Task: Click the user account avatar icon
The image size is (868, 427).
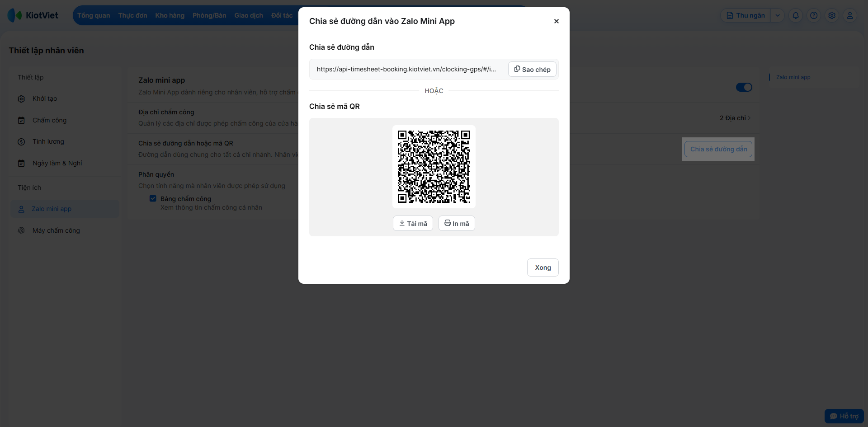Action: (850, 15)
